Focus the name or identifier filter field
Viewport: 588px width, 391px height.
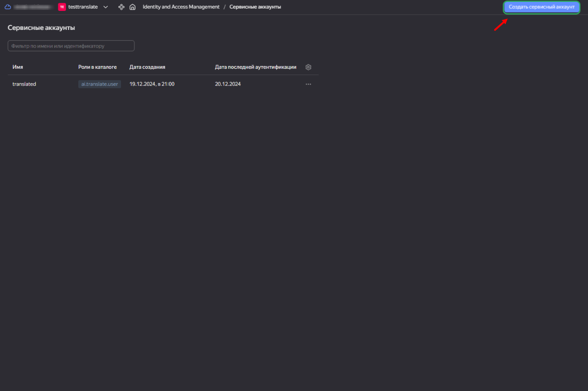click(x=71, y=46)
